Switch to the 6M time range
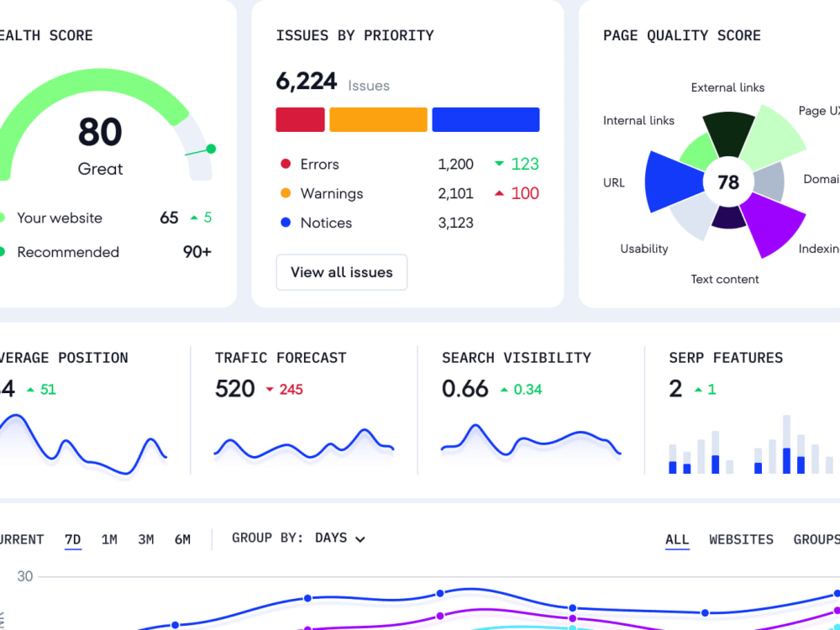840x630 pixels. pos(182,539)
